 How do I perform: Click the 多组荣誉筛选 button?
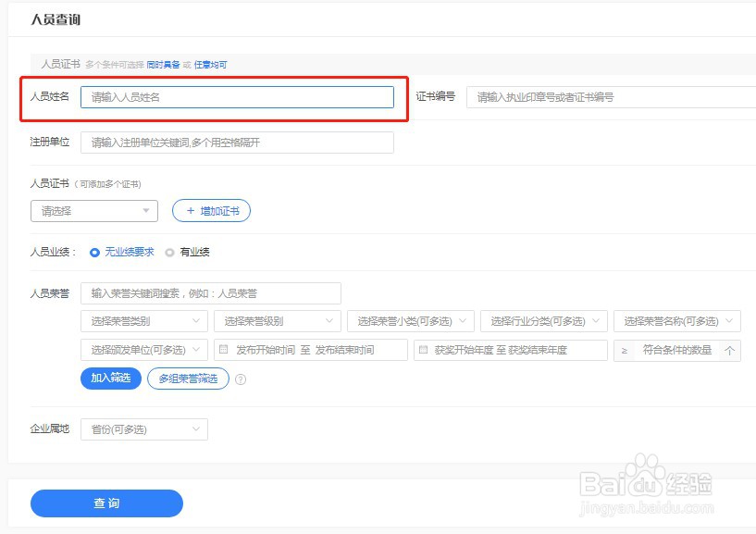coord(188,379)
